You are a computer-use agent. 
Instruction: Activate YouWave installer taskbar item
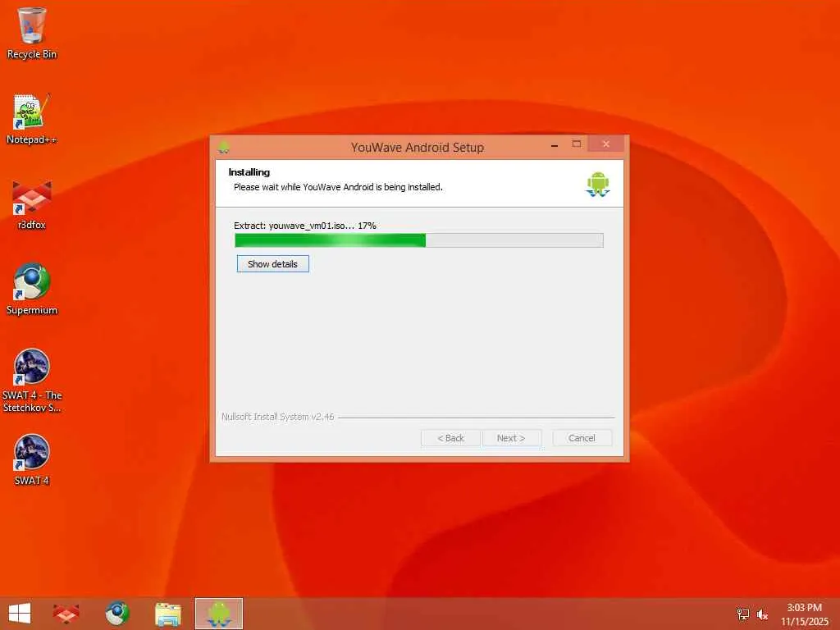point(218,614)
